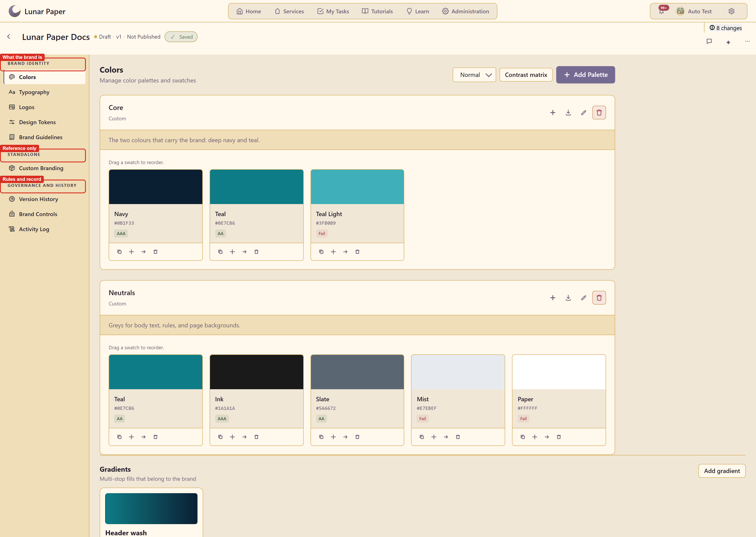This screenshot has height=537, width=756.
Task: Open the Header wash gradient thumbnail
Action: click(151, 509)
